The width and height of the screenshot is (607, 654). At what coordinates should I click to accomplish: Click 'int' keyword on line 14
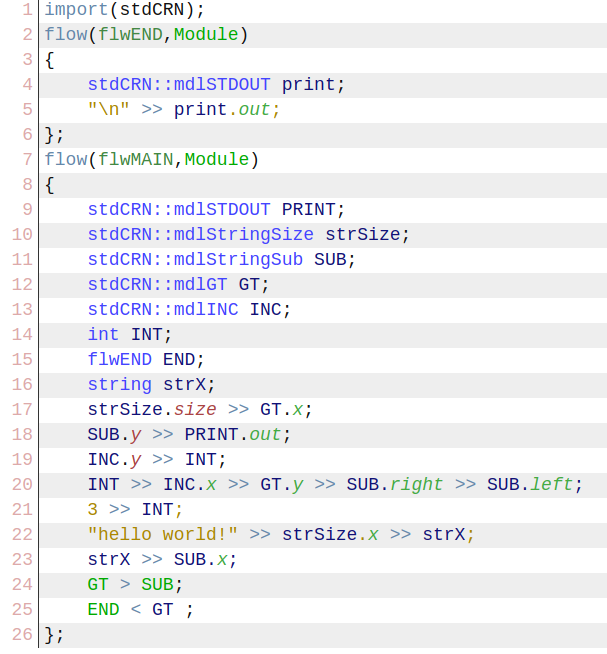point(103,335)
